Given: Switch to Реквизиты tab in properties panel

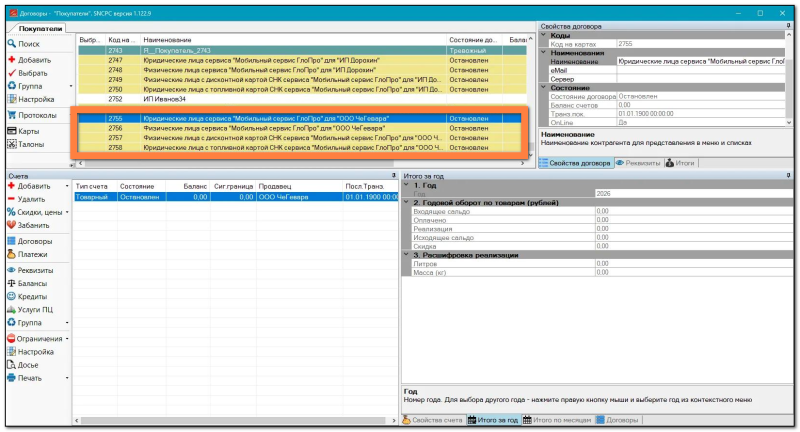Looking at the screenshot, I should click(x=638, y=163).
